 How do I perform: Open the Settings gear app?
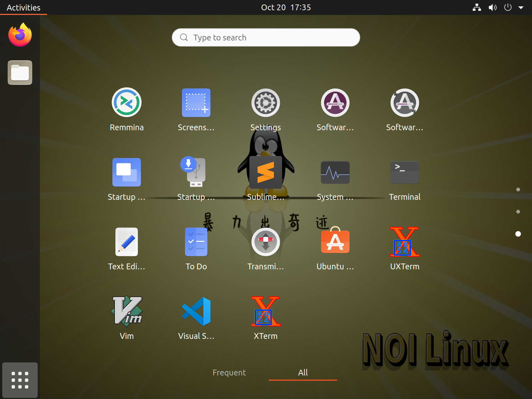pyautogui.click(x=266, y=103)
